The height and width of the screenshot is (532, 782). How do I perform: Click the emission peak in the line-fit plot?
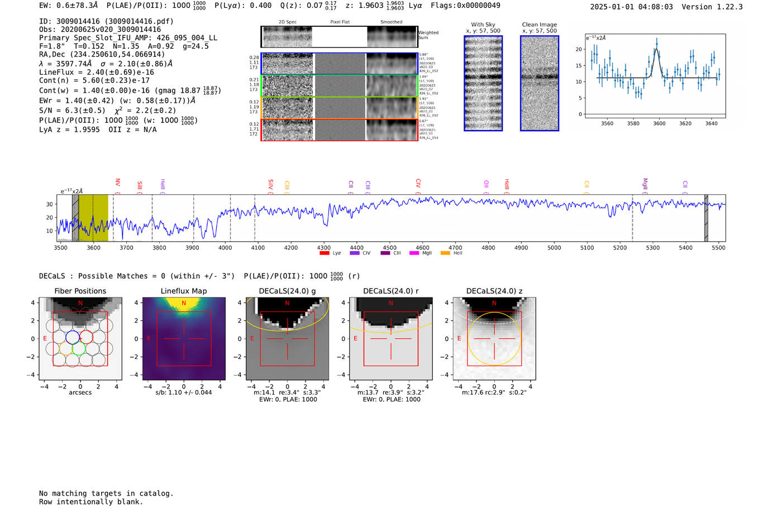[x=657, y=44]
